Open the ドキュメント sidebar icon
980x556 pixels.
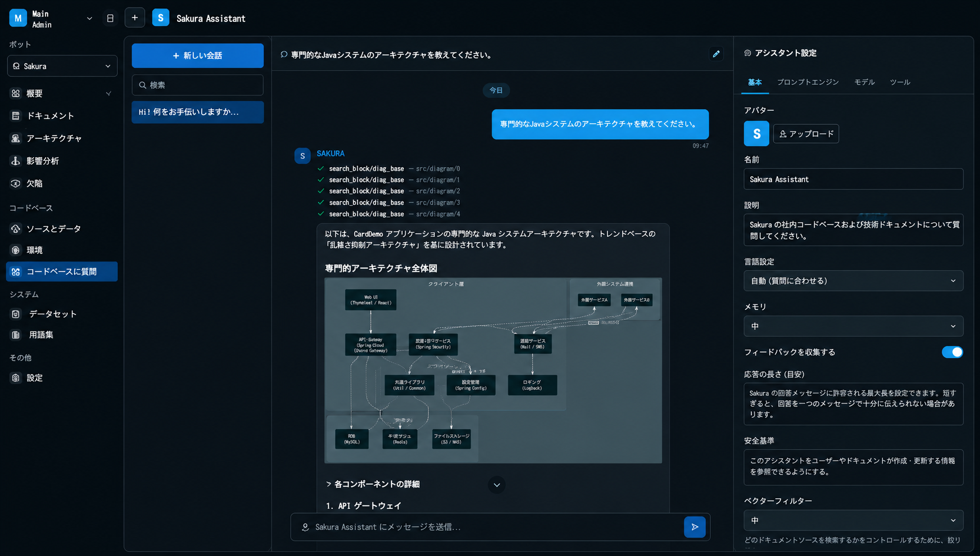tap(16, 115)
